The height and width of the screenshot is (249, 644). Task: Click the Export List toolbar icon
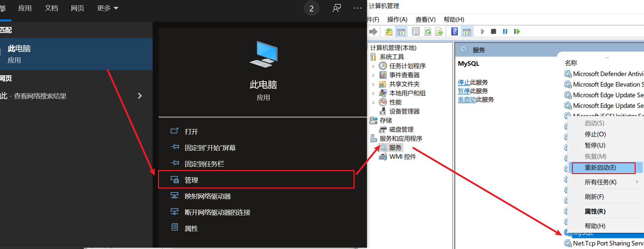click(x=439, y=32)
